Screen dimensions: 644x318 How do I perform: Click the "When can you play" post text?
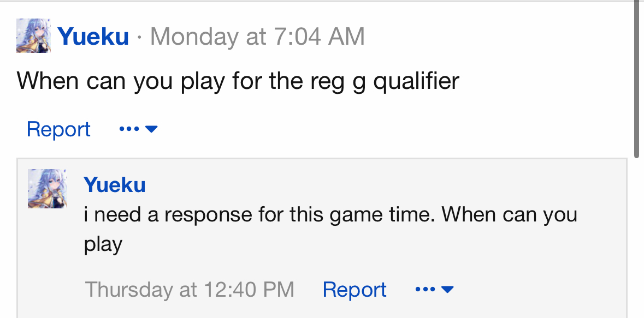[x=238, y=81]
